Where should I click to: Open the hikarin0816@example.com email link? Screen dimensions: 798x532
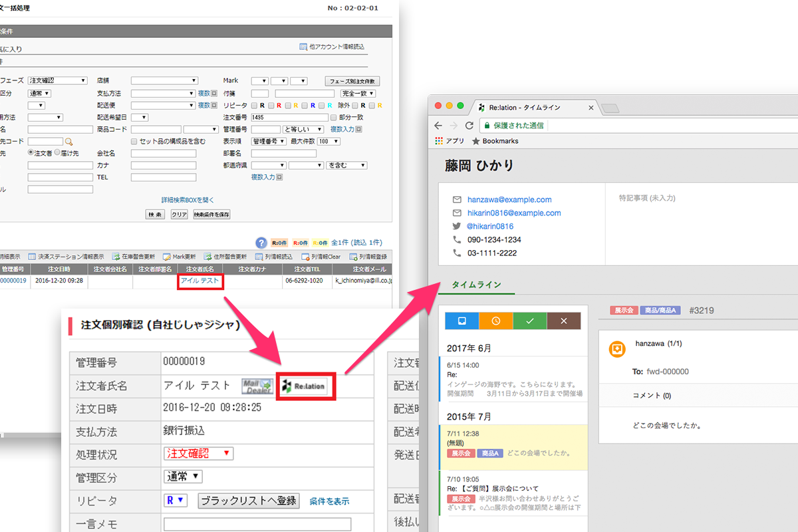click(x=514, y=213)
